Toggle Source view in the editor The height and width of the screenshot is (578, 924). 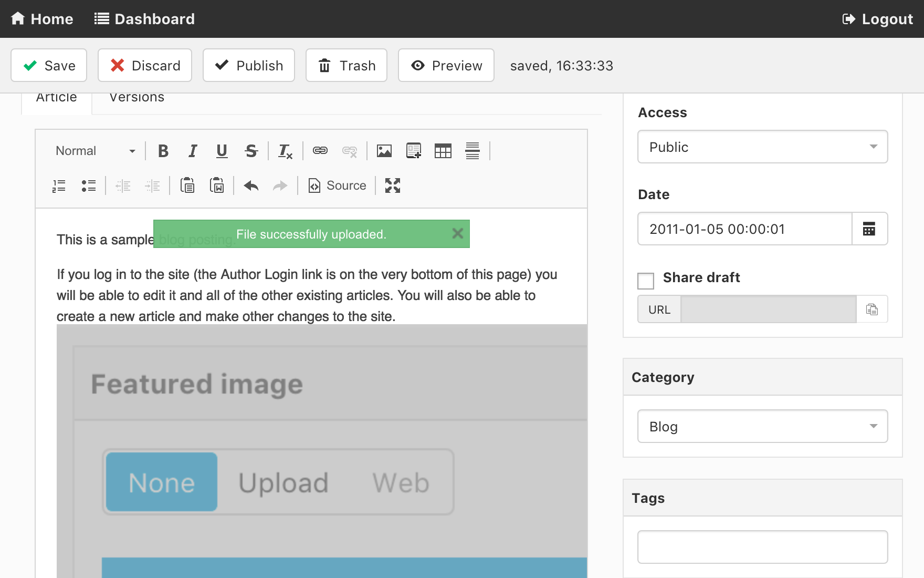click(x=337, y=185)
